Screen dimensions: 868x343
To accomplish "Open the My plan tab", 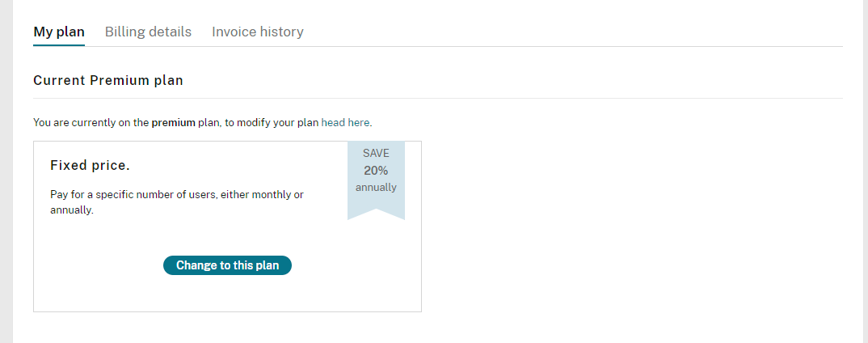I will pyautogui.click(x=59, y=32).
